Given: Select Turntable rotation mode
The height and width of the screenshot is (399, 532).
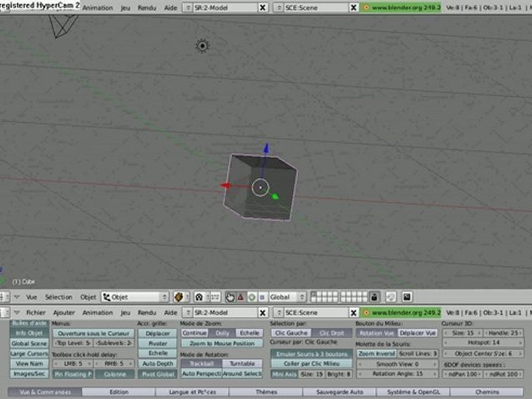Looking at the screenshot, I should pyautogui.click(x=242, y=364).
